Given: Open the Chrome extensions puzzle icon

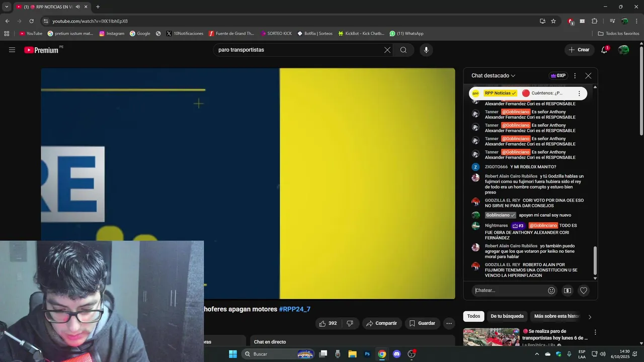Looking at the screenshot, I should [594, 21].
